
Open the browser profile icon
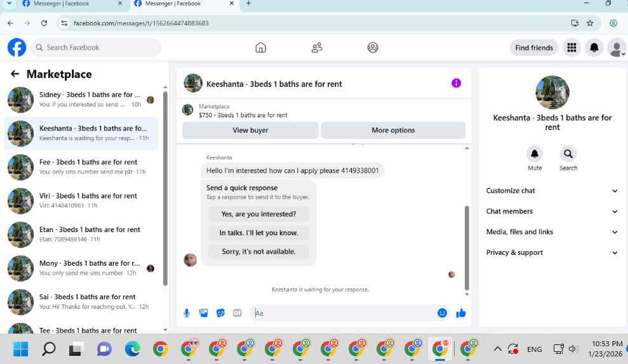click(x=613, y=23)
